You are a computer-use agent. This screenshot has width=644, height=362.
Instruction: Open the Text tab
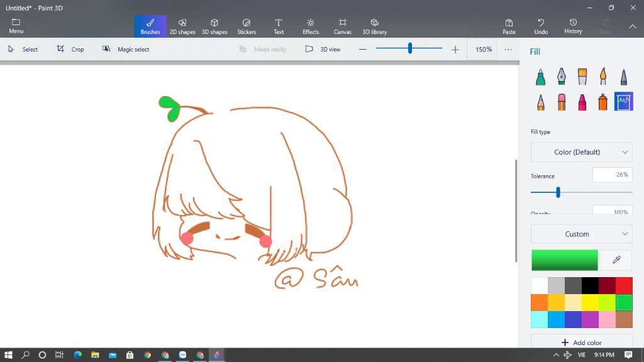click(279, 26)
